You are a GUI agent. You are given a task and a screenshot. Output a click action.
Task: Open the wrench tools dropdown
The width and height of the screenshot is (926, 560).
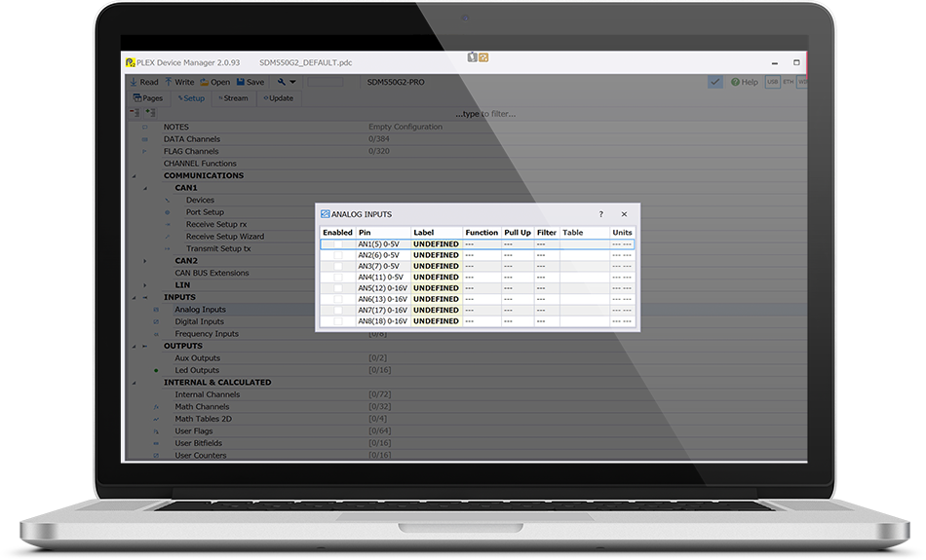point(287,82)
